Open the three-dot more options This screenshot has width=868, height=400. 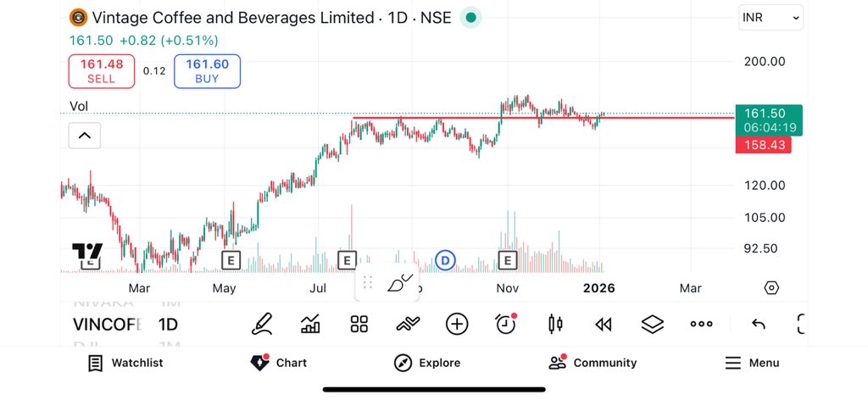tap(701, 325)
